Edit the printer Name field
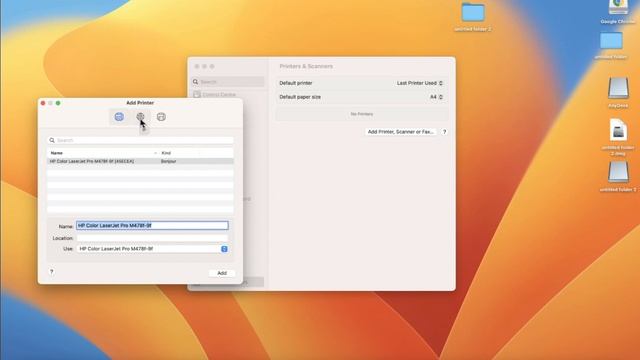This screenshot has height=360, width=640. [152, 225]
